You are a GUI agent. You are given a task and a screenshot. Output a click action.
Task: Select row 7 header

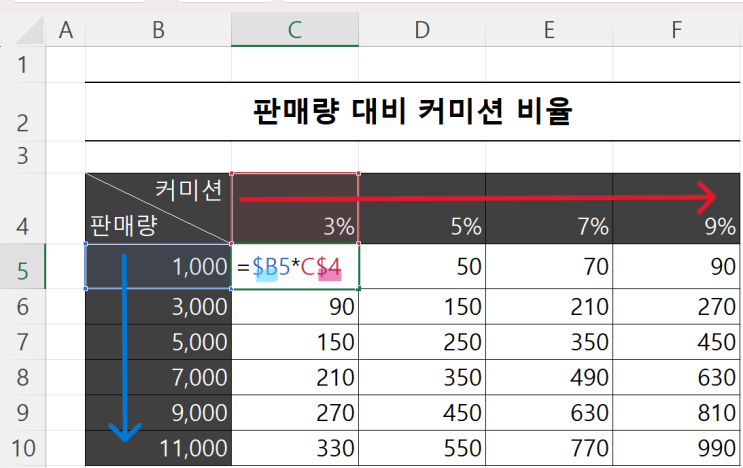tap(22, 342)
